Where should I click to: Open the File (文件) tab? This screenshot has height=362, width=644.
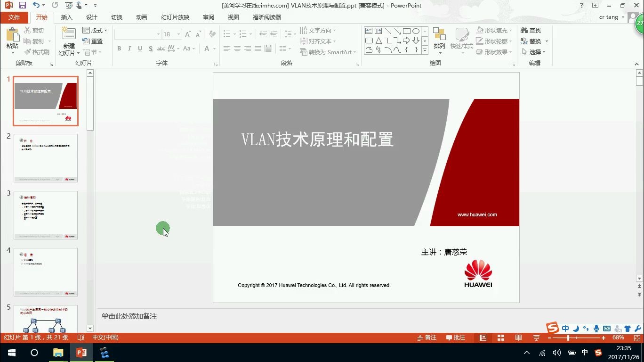coord(14,17)
